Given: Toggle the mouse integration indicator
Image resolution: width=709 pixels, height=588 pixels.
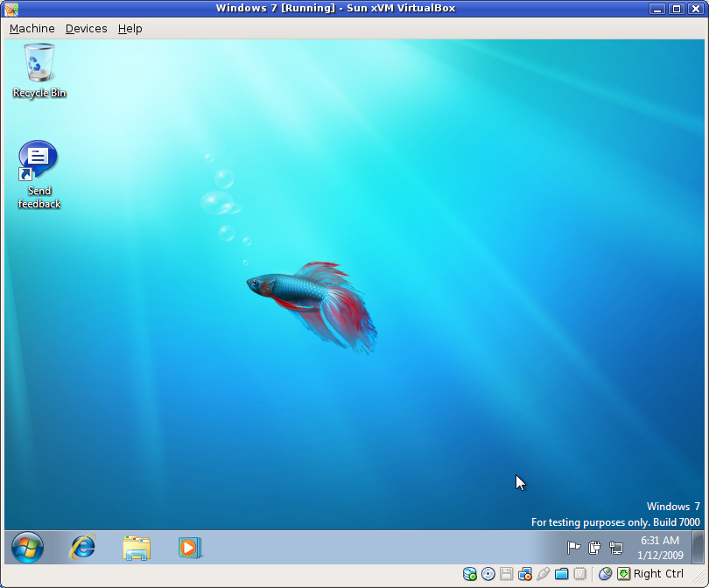Looking at the screenshot, I should point(607,574).
